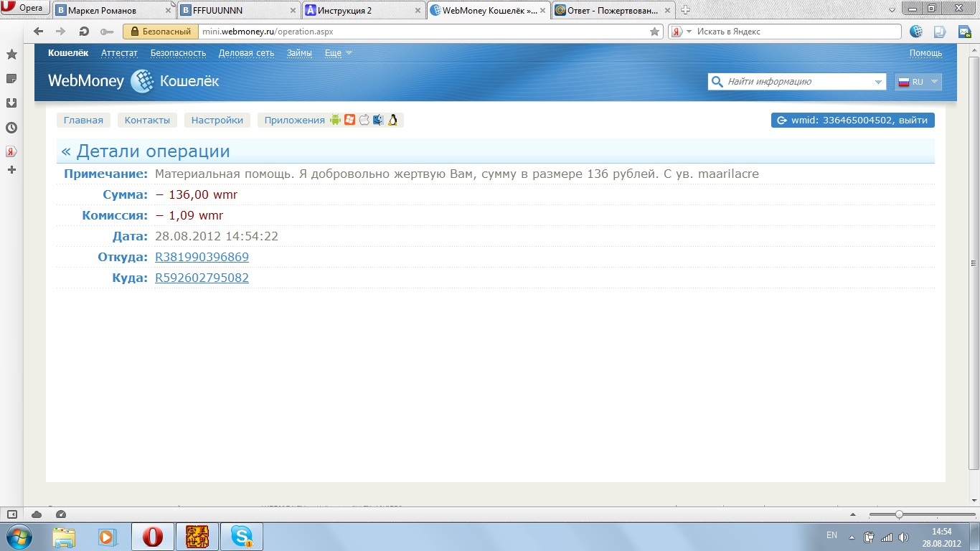980x551 pixels.
Task: Open the Bookmarks panel star icon
Action: click(11, 55)
